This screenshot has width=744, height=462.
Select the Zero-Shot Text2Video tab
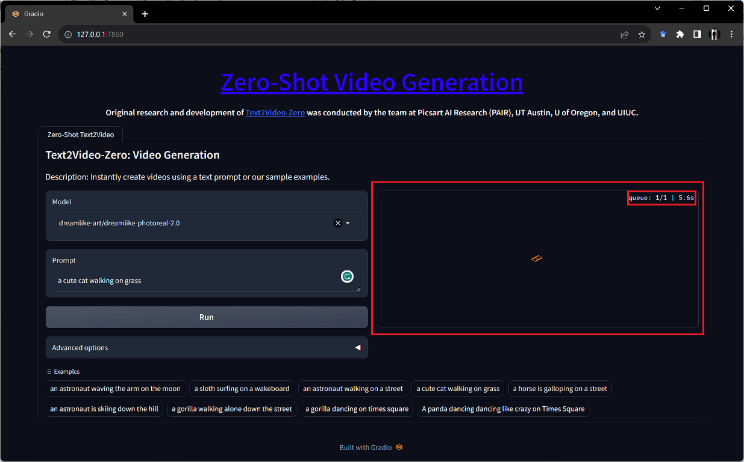coord(80,134)
